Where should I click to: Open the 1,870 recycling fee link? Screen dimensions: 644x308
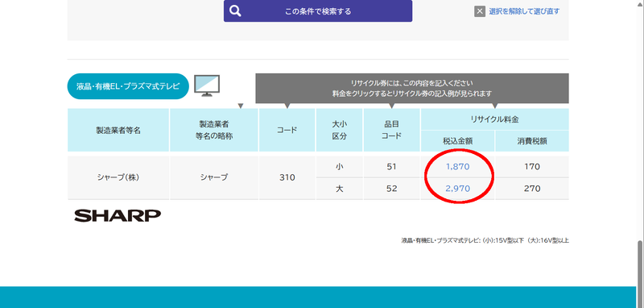pos(457,167)
